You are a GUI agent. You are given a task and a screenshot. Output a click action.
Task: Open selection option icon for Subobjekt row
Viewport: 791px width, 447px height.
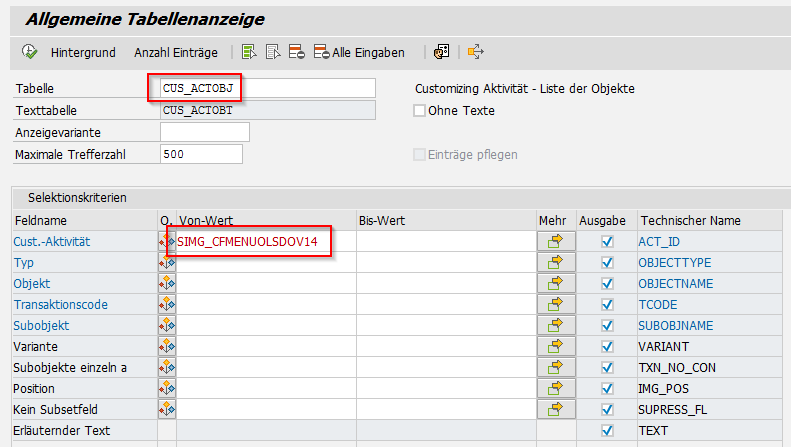(167, 326)
